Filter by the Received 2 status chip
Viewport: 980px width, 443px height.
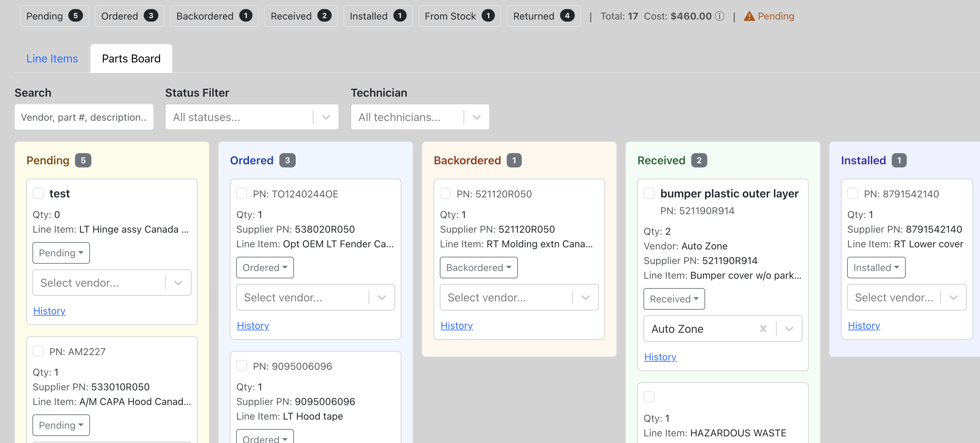click(x=301, y=16)
